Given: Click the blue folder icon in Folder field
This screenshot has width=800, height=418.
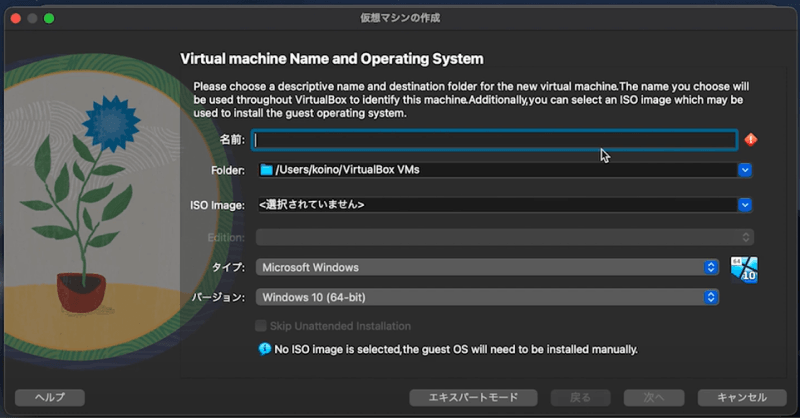Looking at the screenshot, I should coord(266,170).
